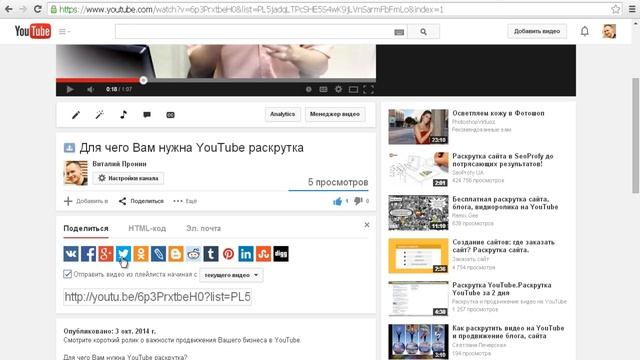The width and height of the screenshot is (640, 360).
Task: Open player settings gear
Action: [338, 89]
